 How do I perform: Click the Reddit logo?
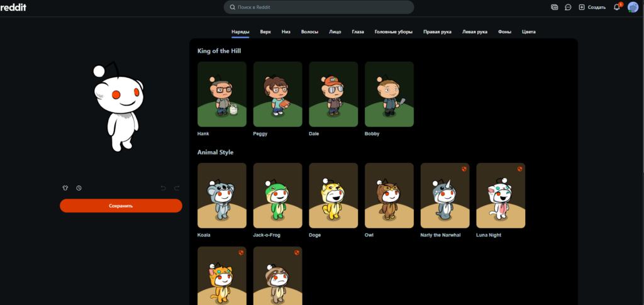tap(13, 7)
